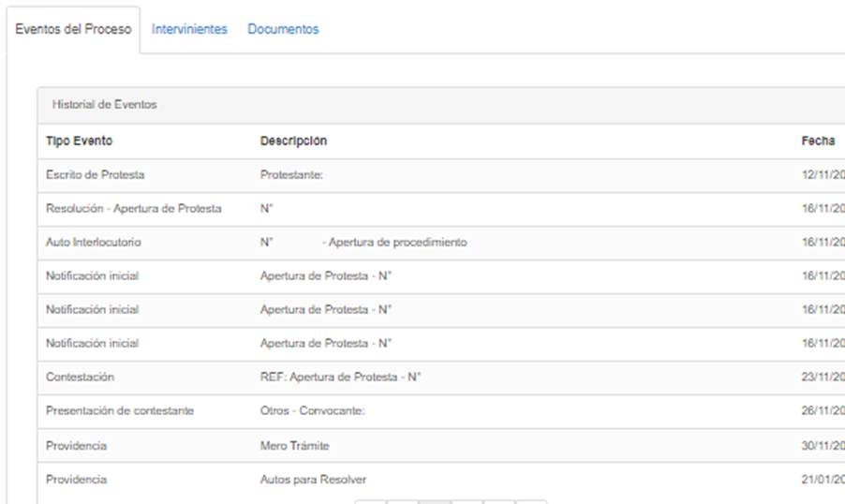Click the Protestante: description cell
This screenshot has width=845, height=504.
(291, 175)
